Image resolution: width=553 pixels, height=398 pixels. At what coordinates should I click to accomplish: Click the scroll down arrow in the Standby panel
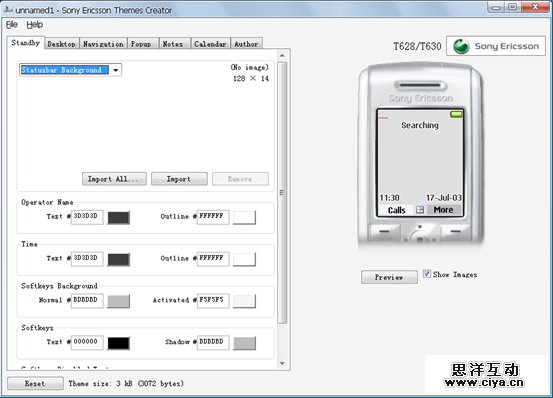pos(282,363)
